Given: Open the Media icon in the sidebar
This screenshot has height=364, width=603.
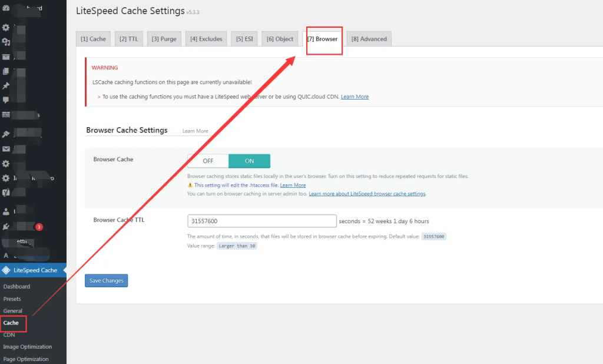Looking at the screenshot, I should [6, 42].
